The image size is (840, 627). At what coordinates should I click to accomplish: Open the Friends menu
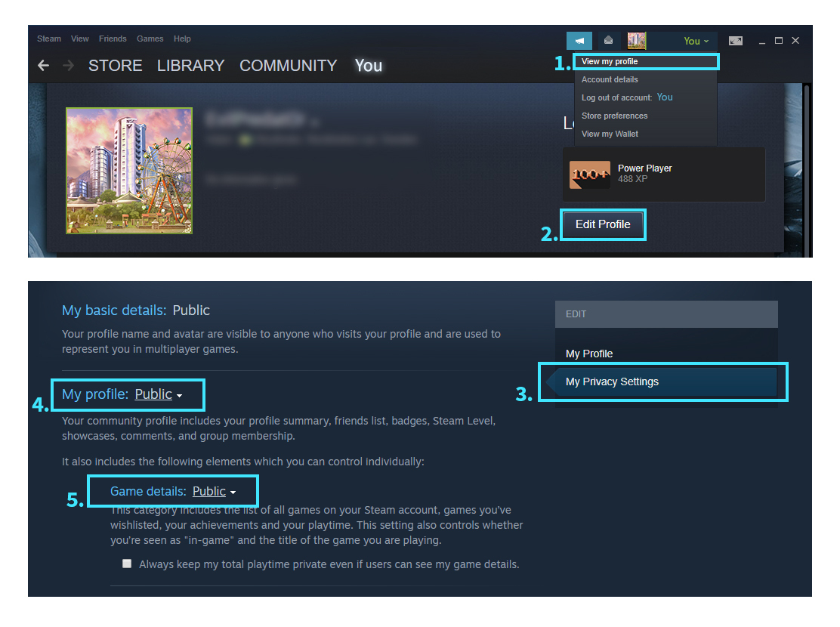click(x=113, y=39)
